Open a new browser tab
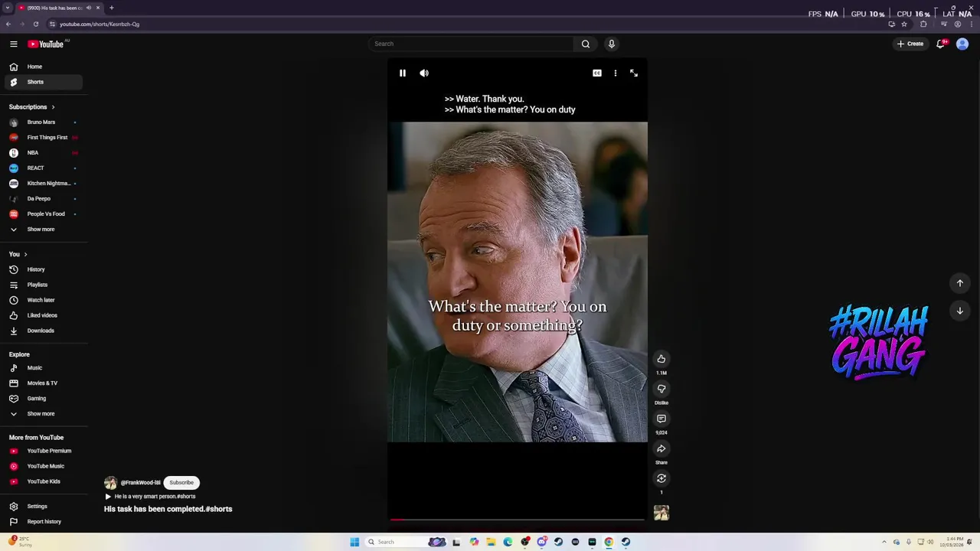Screen dimensions: 980x551 click(111, 8)
